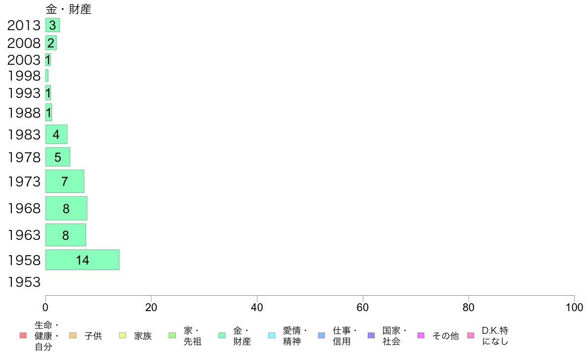The width and height of the screenshot is (588, 364).
Task: Click the cyan 愛情・精神 legend swatch
Action: tap(272, 335)
